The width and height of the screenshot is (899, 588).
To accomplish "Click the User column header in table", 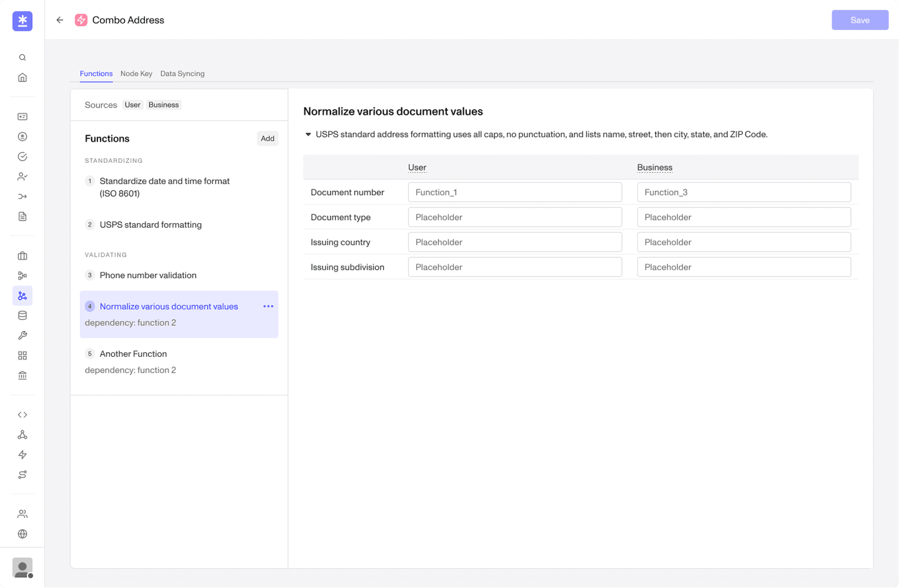I will coord(418,167).
